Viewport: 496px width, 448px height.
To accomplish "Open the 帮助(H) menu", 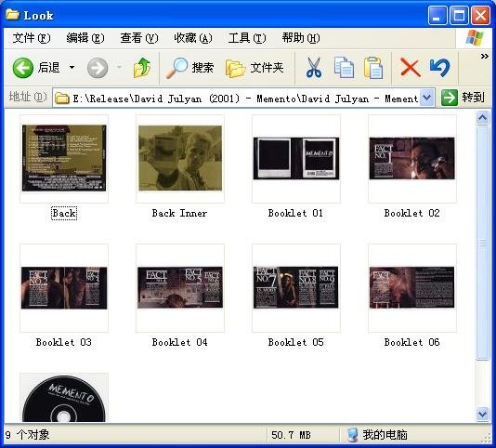I will click(301, 38).
